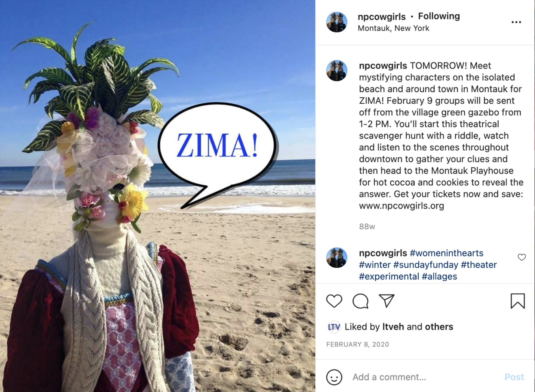This screenshot has height=392, width=535.
Task: Open the #theater hashtag
Action: click(479, 265)
